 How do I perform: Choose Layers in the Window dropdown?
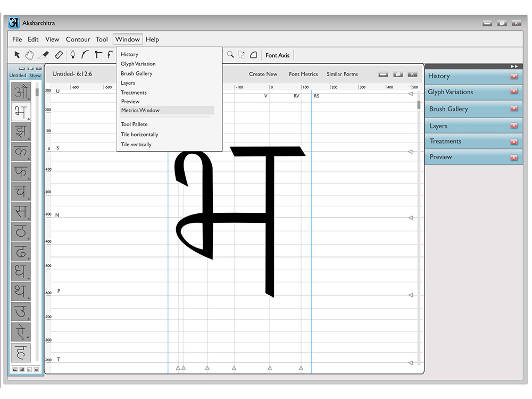click(x=128, y=83)
